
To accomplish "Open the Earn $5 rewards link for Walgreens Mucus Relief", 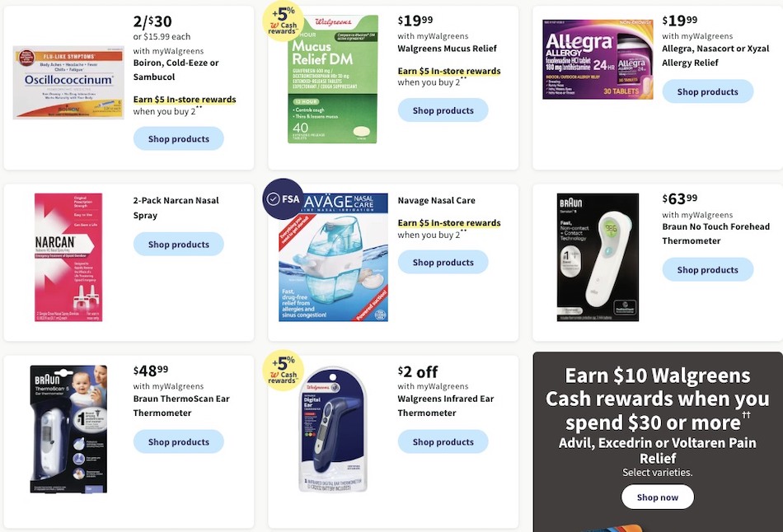I will pyautogui.click(x=449, y=71).
